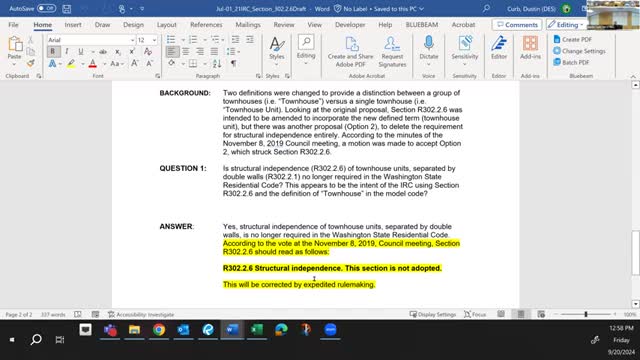This screenshot has width=640, height=360.
Task: Center align text
Action: point(186,51)
